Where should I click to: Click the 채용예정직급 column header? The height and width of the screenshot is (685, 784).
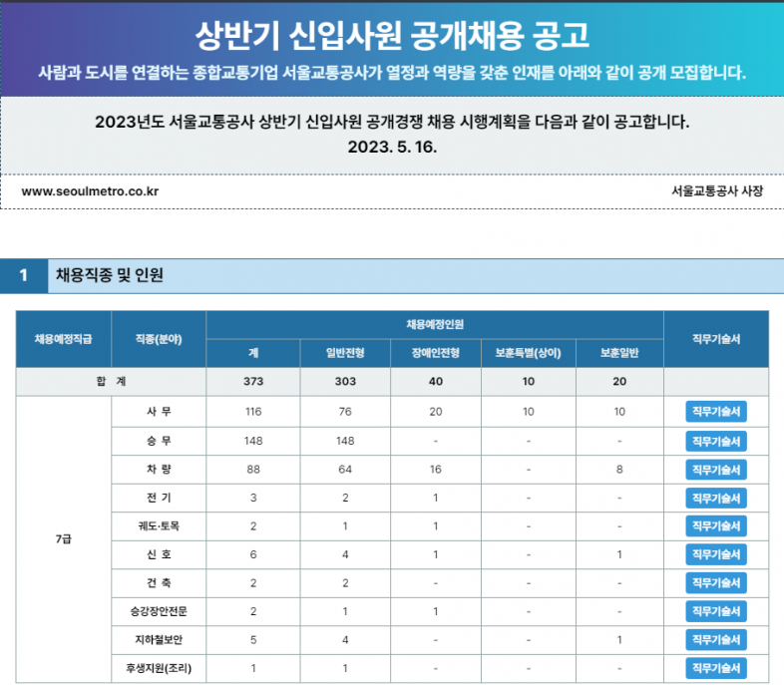64,339
